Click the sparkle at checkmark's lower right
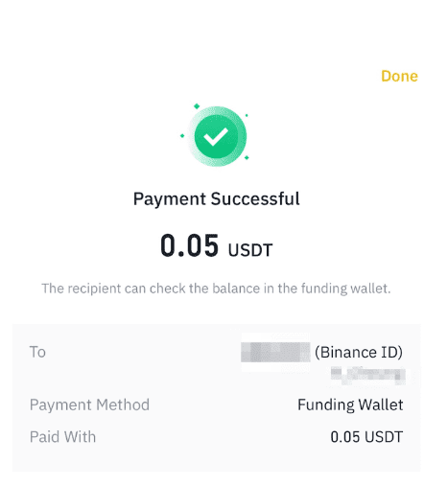 point(247,157)
